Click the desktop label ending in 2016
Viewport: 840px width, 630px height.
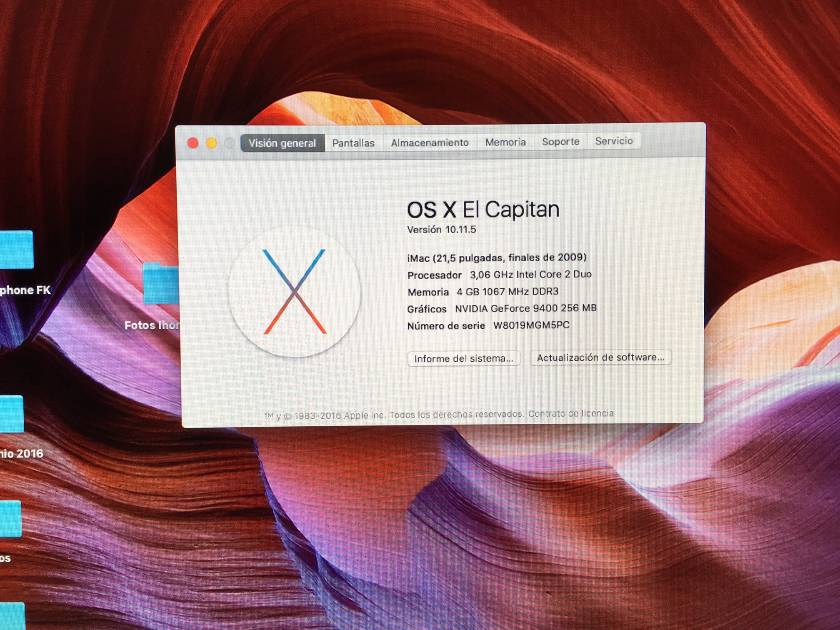click(x=22, y=453)
